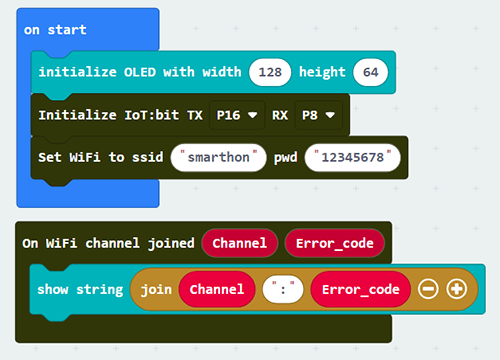Viewport: 500px width, 360px height.
Task: Edit the ssid field "smarthon"
Action: 218,158
